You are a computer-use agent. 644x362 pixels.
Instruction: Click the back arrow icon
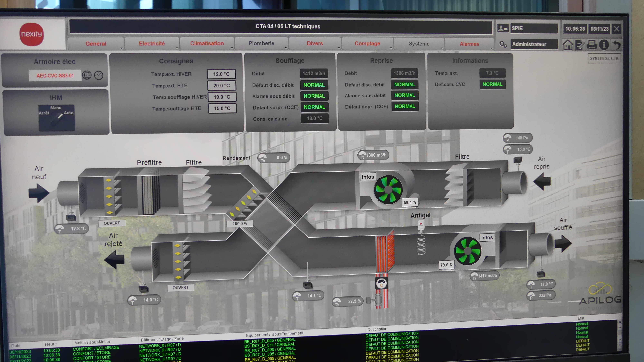[616, 45]
